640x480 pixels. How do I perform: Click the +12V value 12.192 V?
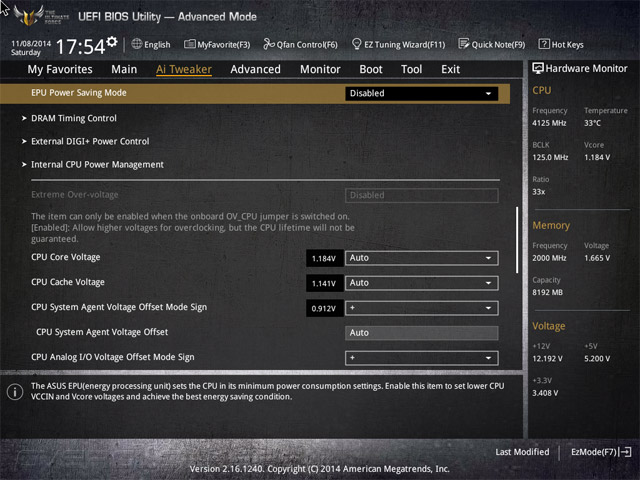(x=547, y=358)
